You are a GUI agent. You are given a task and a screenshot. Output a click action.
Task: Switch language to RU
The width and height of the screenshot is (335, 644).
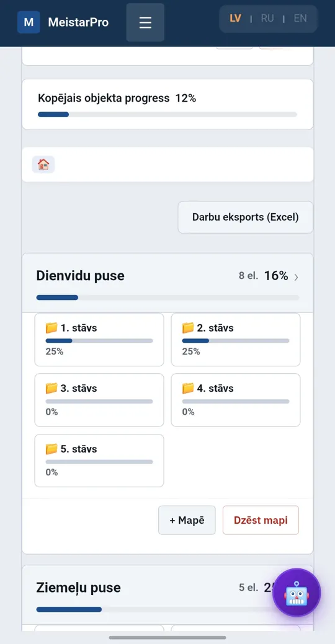267,19
